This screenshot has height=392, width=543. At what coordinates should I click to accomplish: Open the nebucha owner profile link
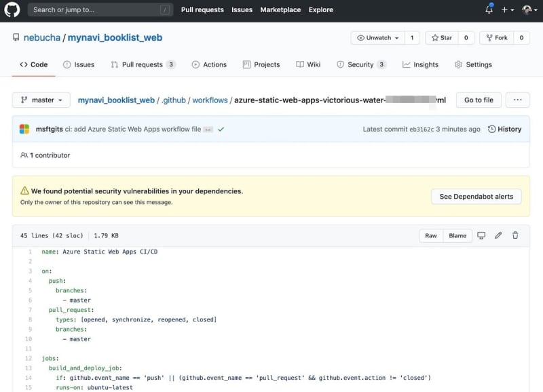42,37
